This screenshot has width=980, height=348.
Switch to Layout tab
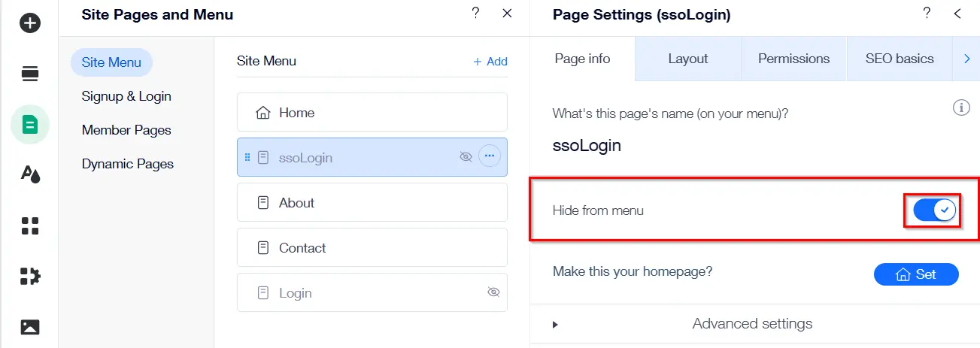tap(688, 59)
